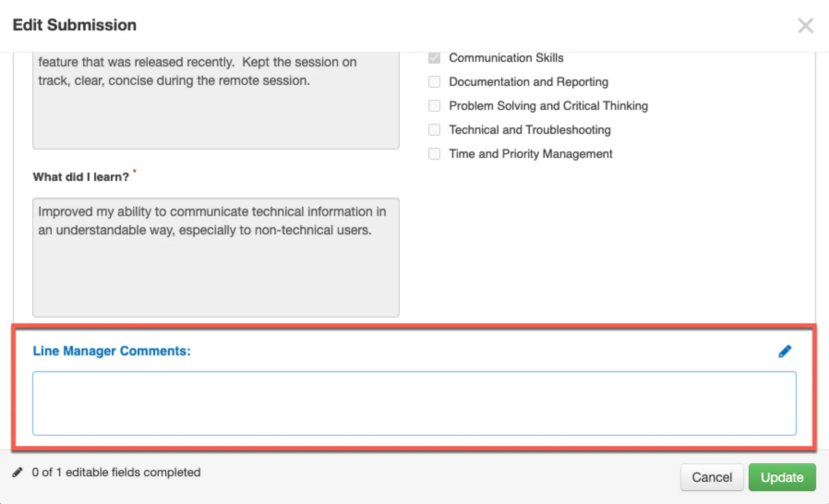Click the green Update button

[x=782, y=477]
